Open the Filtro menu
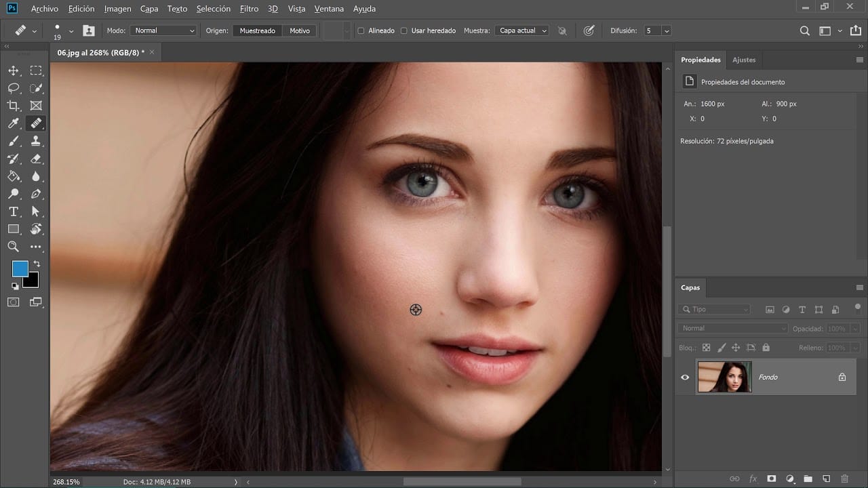Viewport: 868px width, 488px height. pyautogui.click(x=249, y=9)
